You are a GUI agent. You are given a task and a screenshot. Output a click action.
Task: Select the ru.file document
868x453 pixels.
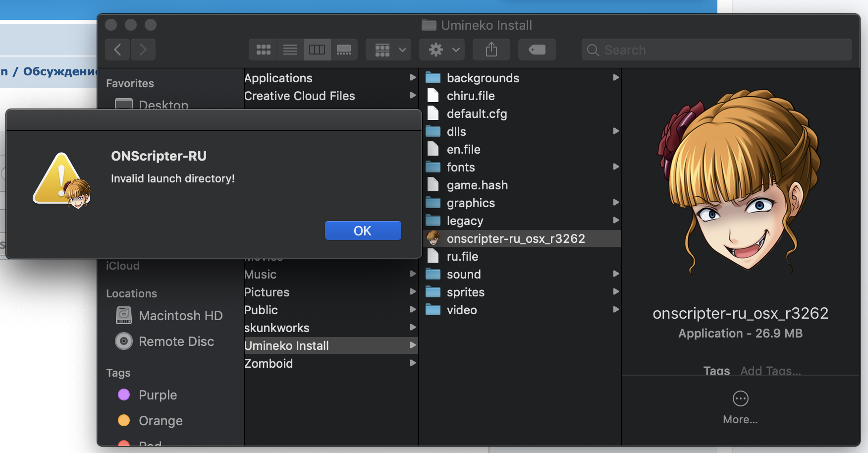(x=520, y=256)
